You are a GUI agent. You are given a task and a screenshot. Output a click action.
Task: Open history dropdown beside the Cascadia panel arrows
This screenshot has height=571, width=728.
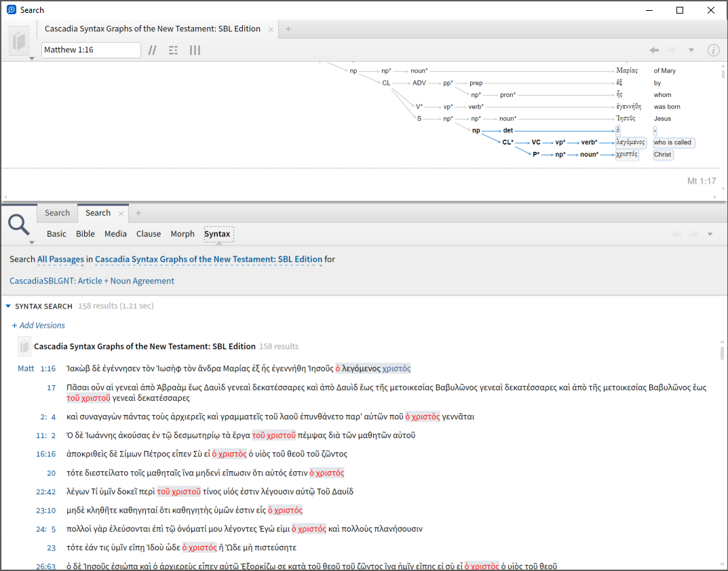(x=691, y=50)
